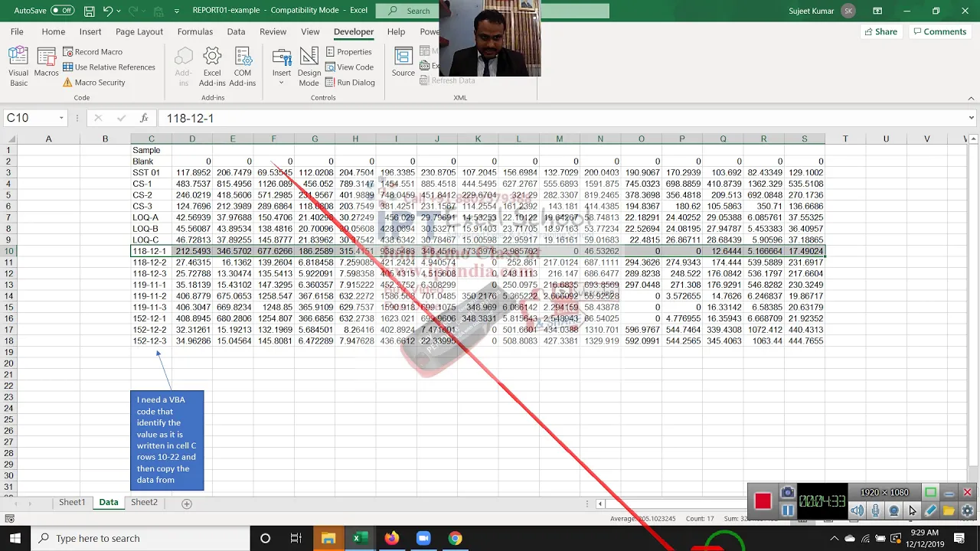This screenshot has height=551, width=980.
Task: Open control Properties
Action: tap(348, 52)
